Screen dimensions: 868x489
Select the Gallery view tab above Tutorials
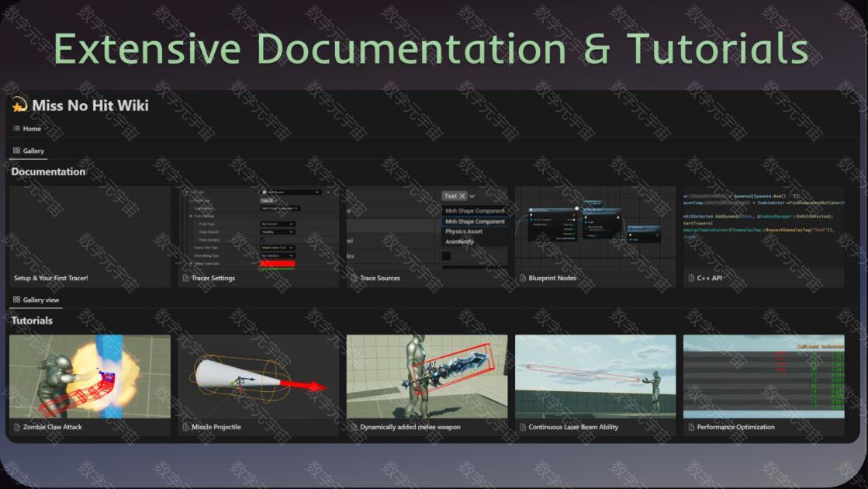(x=36, y=300)
